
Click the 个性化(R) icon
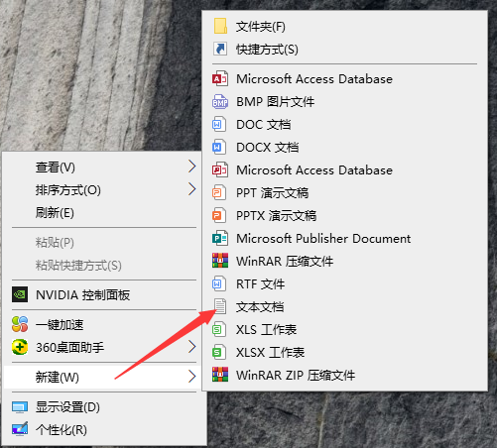20,429
